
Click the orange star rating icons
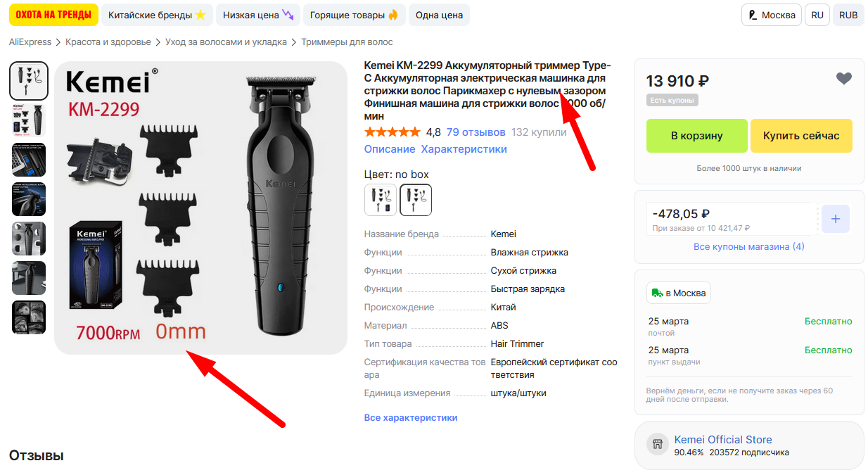pos(392,132)
